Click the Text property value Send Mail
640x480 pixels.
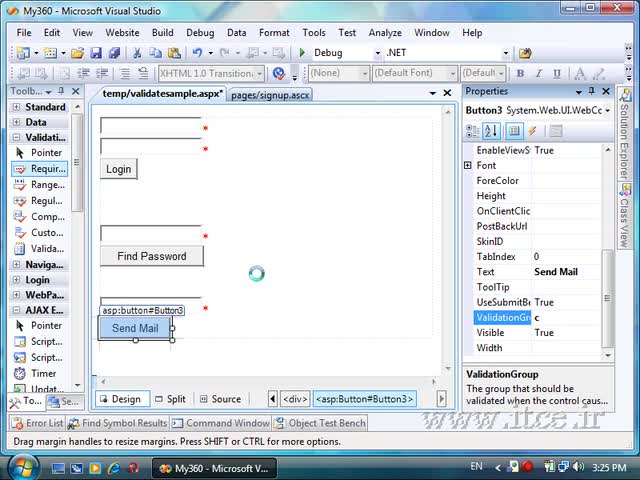pos(556,272)
